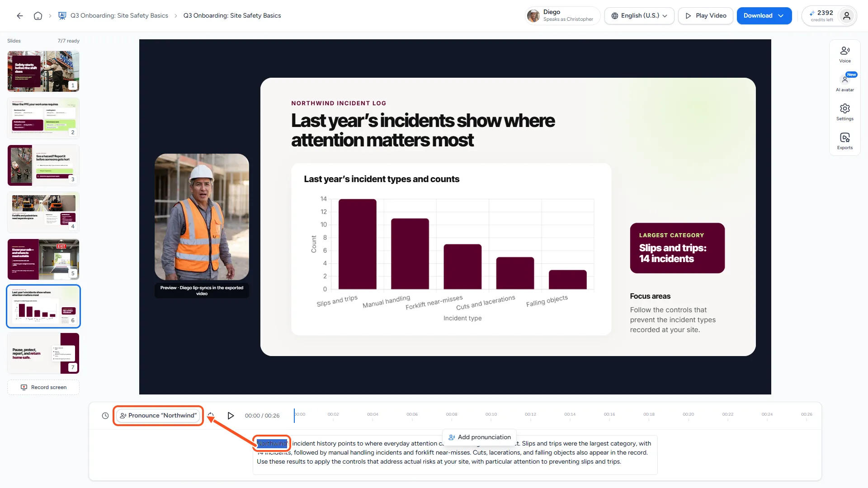Click Pronounce "Northwind" button
Image resolution: width=868 pixels, height=488 pixels.
(158, 416)
